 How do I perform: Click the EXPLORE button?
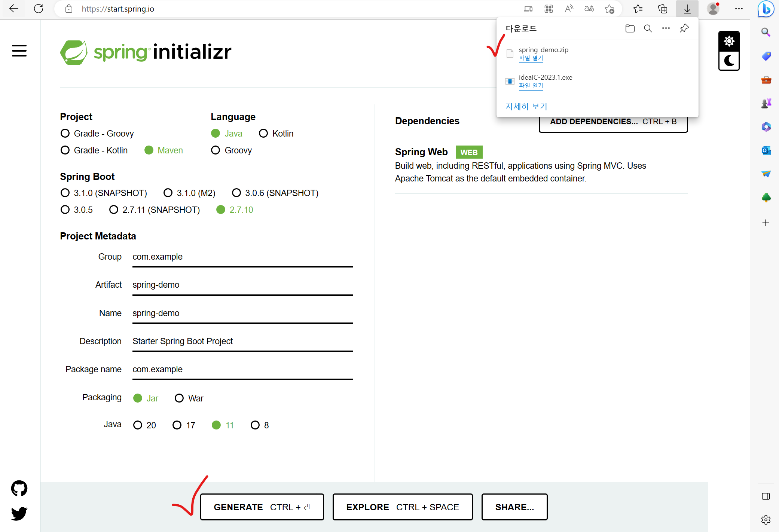(x=402, y=507)
